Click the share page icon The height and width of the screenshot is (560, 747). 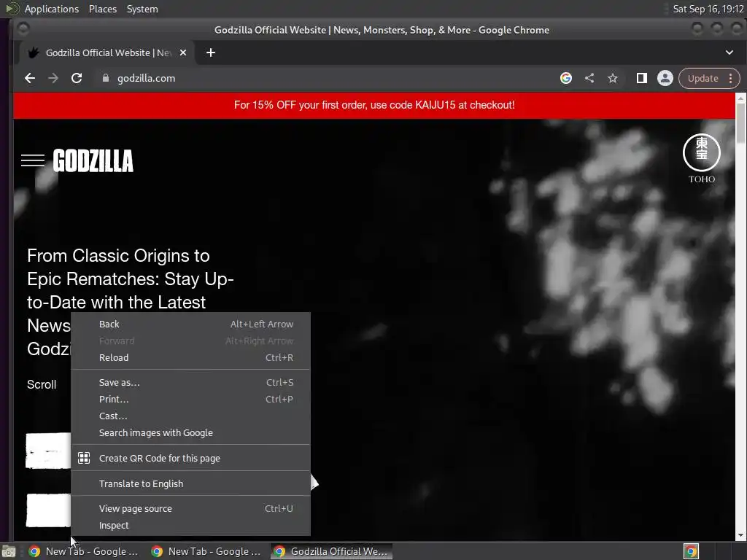(589, 78)
